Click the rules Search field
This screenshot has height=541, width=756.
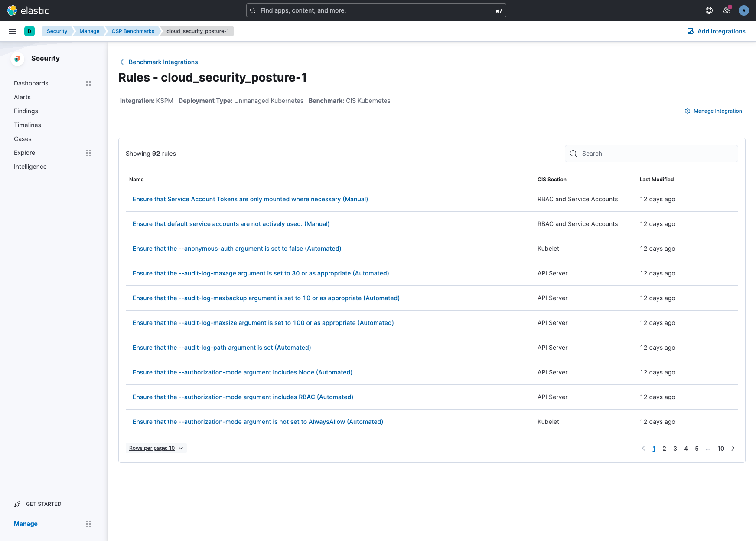point(651,154)
